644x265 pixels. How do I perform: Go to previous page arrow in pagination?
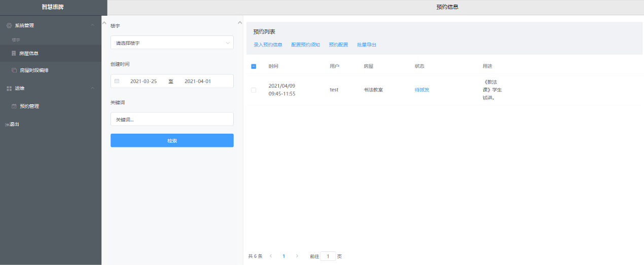click(x=271, y=256)
